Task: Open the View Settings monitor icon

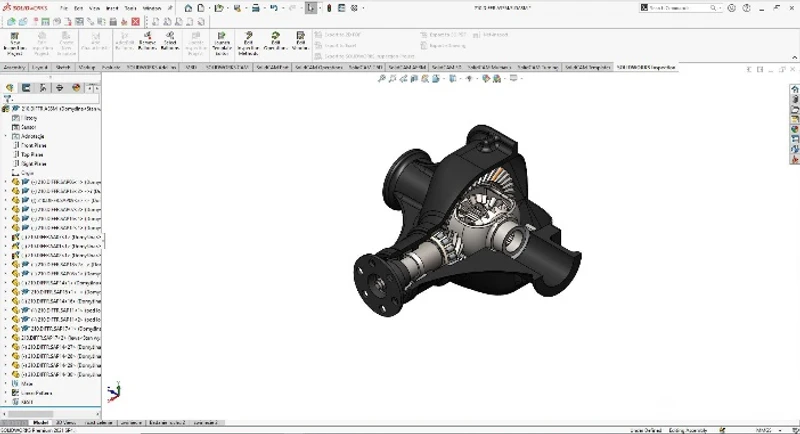Action: point(513,79)
